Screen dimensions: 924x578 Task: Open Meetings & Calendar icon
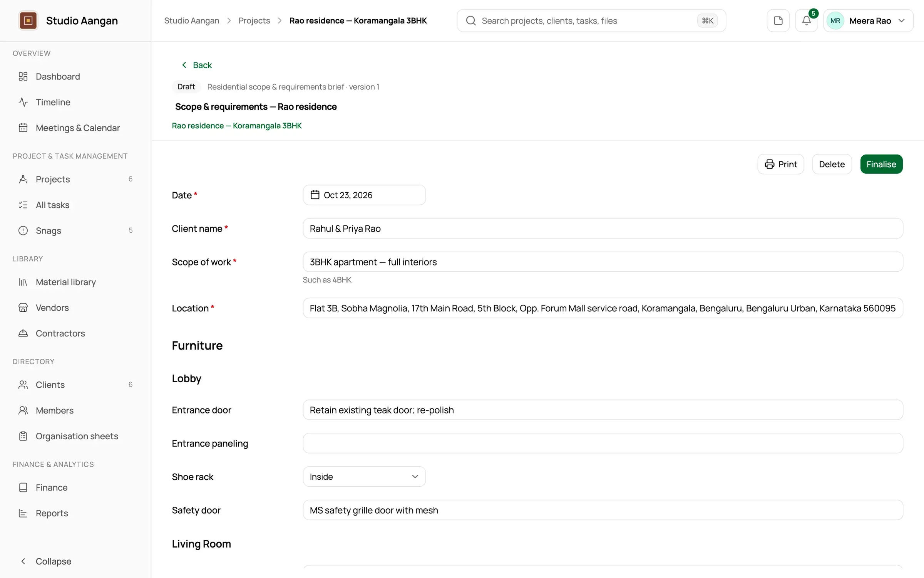coord(23,128)
